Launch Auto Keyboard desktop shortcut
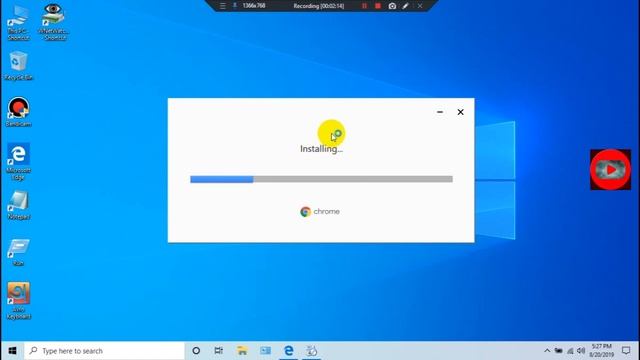Viewport: 640px width, 360px height. (x=18, y=301)
